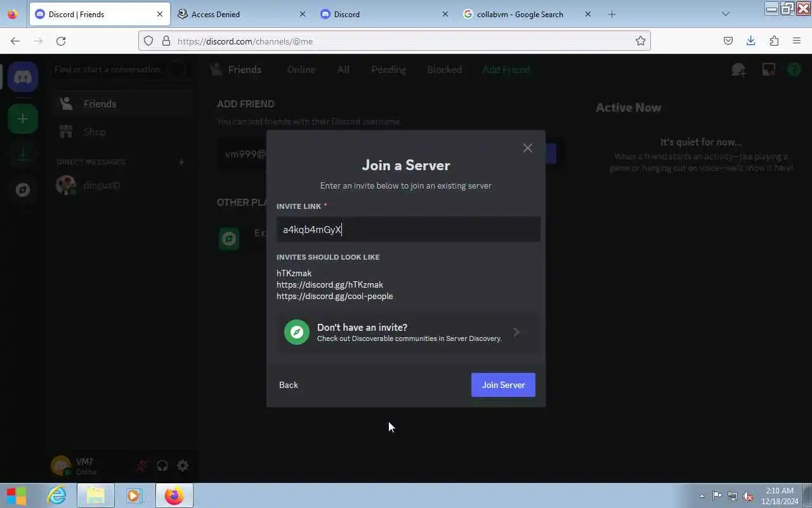Show hidden system tray icons
Image resolution: width=812 pixels, height=508 pixels.
coord(702,496)
